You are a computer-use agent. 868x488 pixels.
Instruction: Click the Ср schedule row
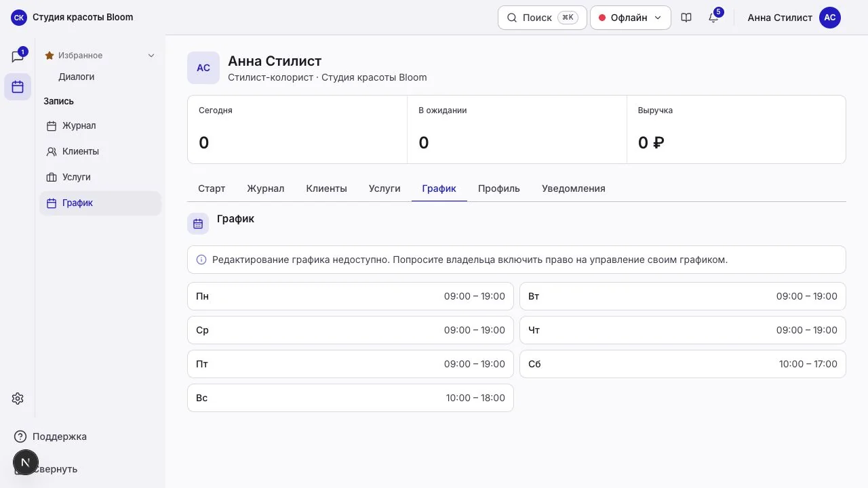coord(351,330)
